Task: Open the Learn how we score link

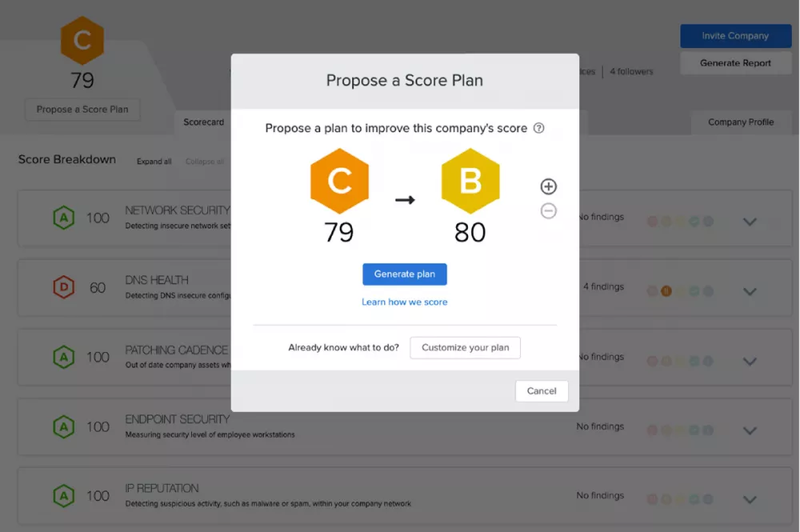Action: 405,302
